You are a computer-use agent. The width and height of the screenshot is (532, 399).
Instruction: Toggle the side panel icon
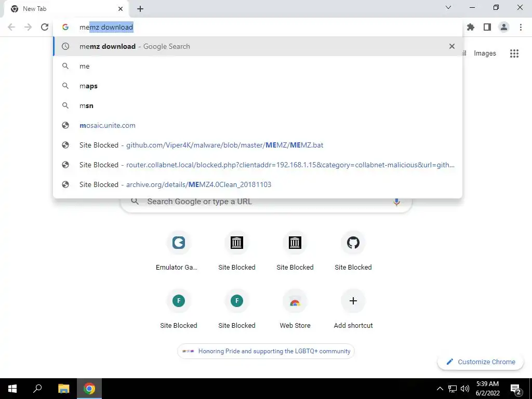pos(487,27)
